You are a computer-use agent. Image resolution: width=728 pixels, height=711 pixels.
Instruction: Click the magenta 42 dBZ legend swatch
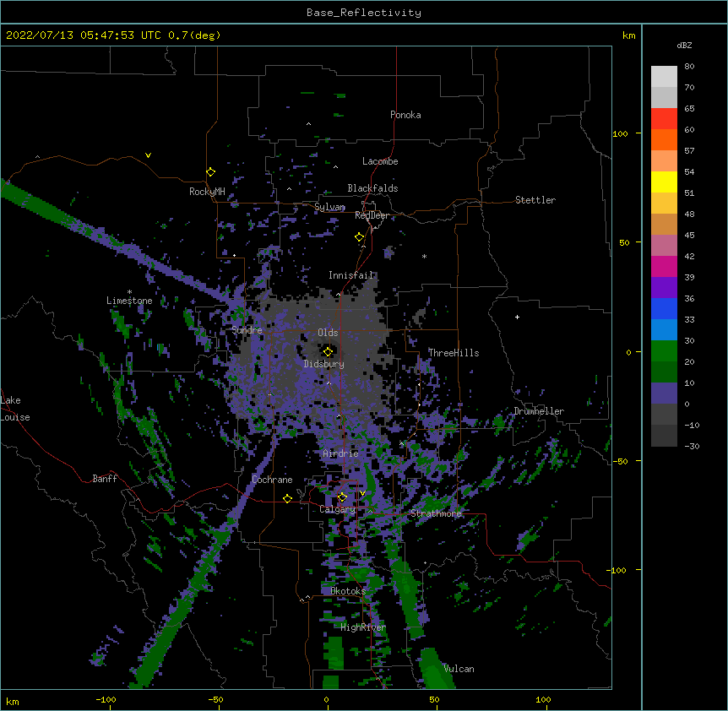click(x=664, y=266)
